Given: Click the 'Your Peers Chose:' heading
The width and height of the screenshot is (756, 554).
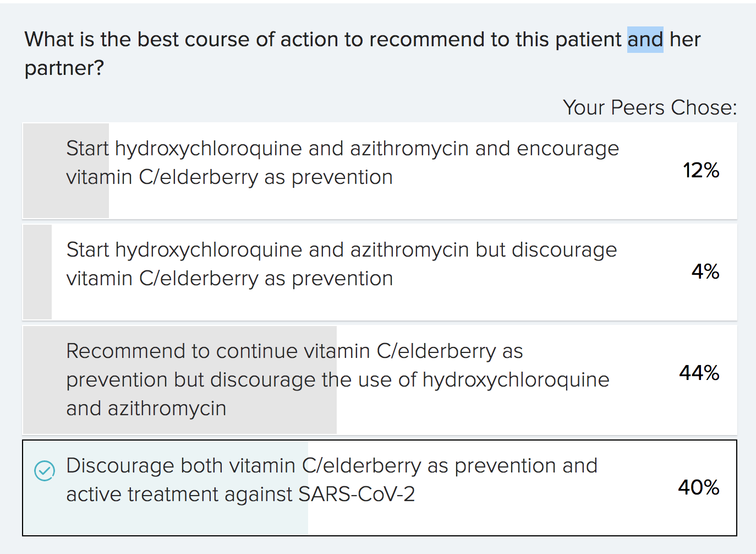Looking at the screenshot, I should click(650, 107).
